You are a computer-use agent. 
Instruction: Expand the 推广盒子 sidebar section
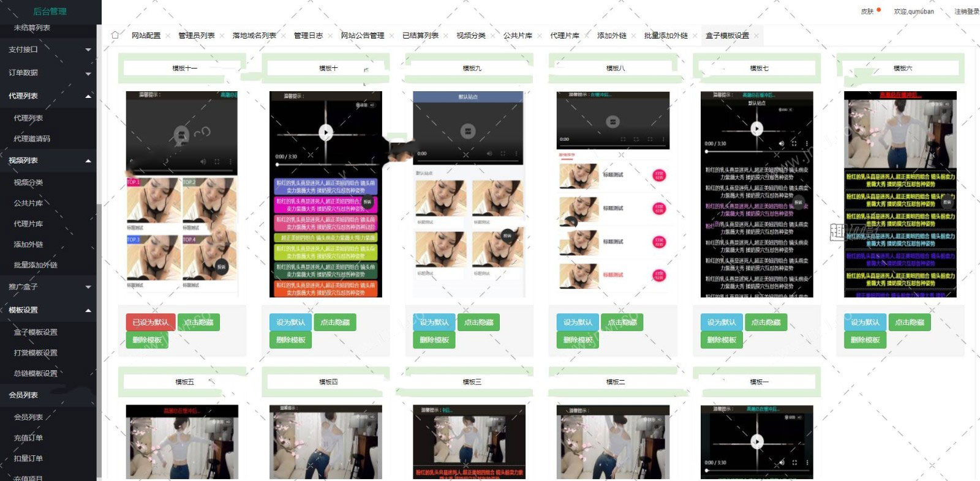pyautogui.click(x=49, y=286)
